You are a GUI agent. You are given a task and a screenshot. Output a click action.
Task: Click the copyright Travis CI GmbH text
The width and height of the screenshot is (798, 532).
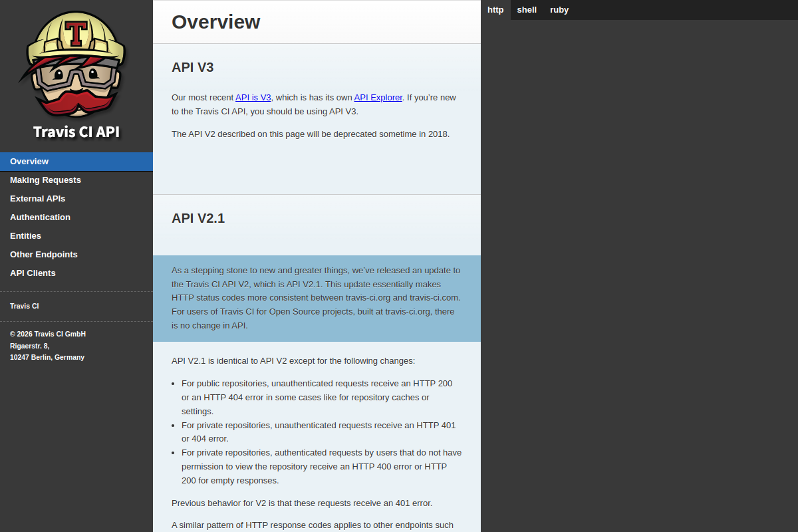pyautogui.click(x=48, y=334)
